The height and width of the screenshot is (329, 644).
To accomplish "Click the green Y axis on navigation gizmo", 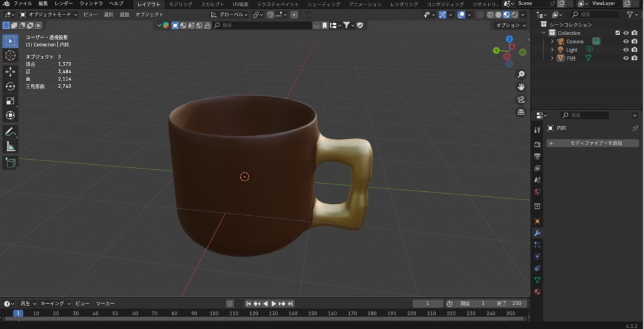I will 496,50.
